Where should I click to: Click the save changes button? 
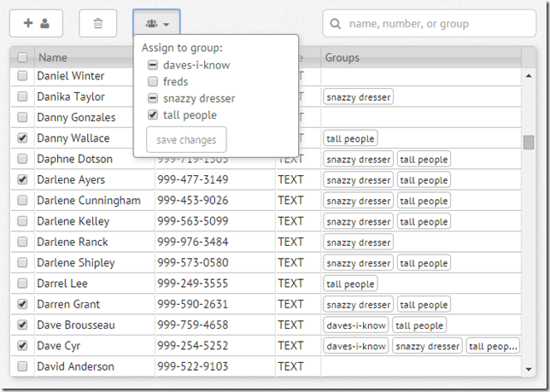186,140
